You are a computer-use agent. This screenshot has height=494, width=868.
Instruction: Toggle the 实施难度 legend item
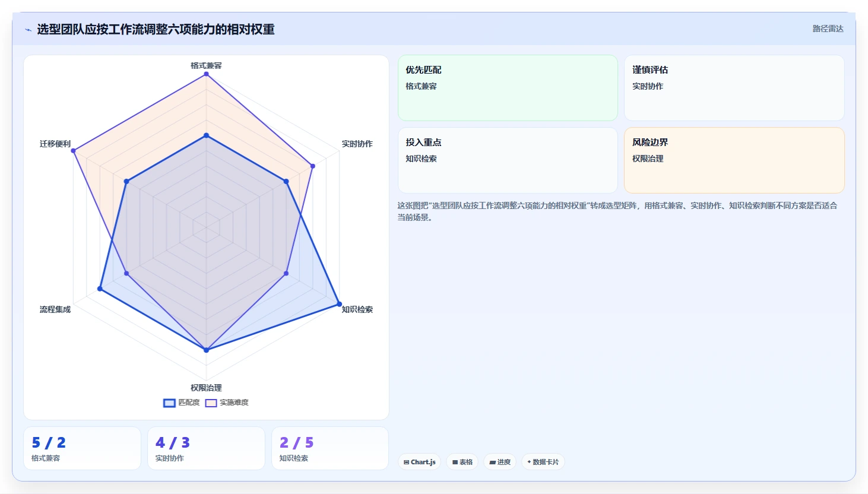(227, 403)
